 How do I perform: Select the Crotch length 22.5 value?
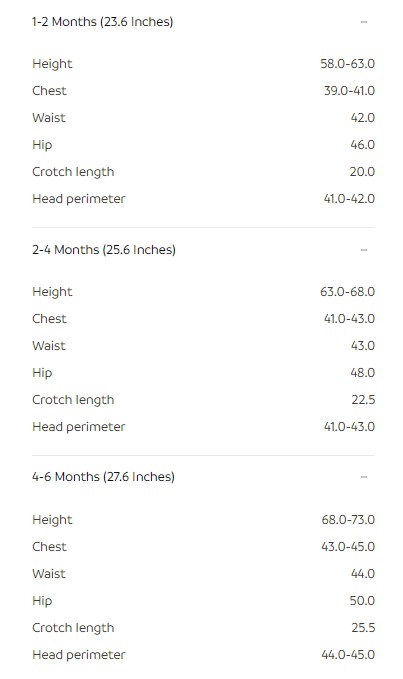pyautogui.click(x=363, y=400)
